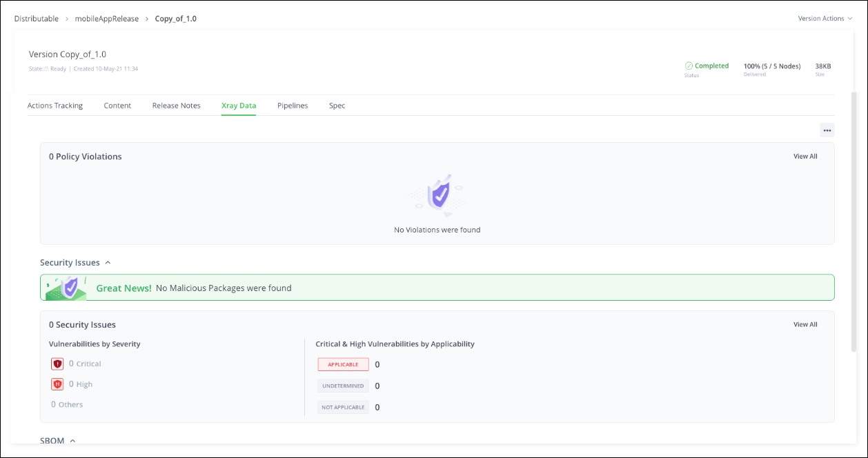Select the Xray Data tab
Image resolution: width=868 pixels, height=458 pixels.
(239, 106)
